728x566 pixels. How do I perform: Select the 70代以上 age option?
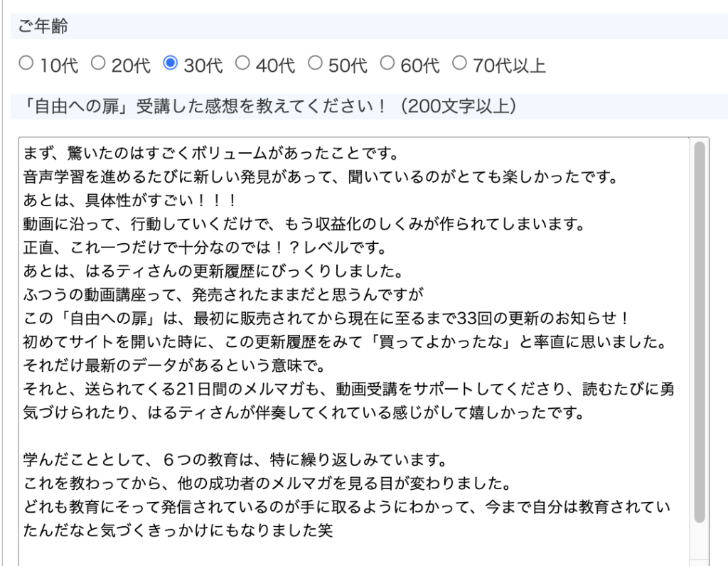(460, 64)
